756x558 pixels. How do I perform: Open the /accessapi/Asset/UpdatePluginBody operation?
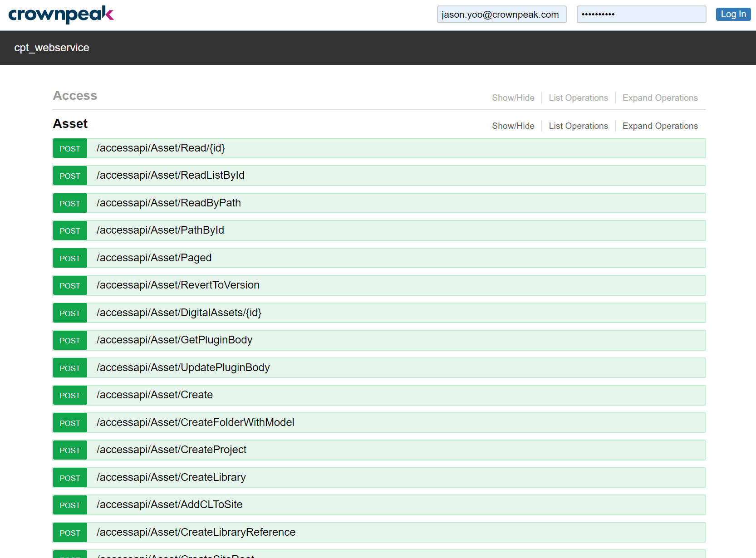click(x=183, y=367)
